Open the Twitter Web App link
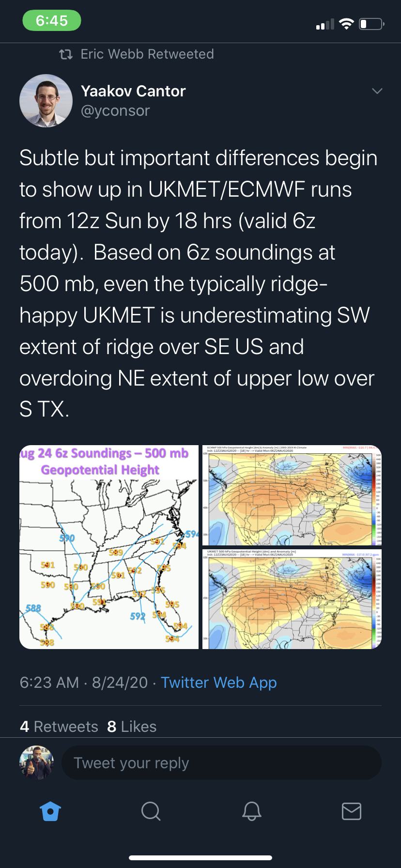401x868 pixels. [x=218, y=682]
